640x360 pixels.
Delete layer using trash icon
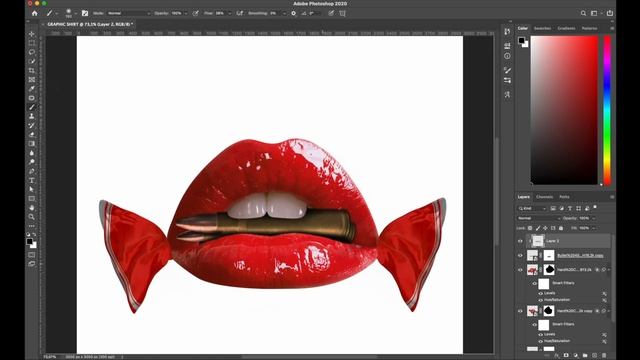point(604,356)
